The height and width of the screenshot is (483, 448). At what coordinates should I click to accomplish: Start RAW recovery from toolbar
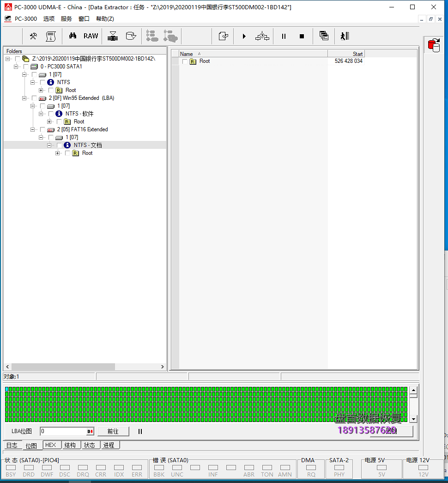click(x=91, y=36)
